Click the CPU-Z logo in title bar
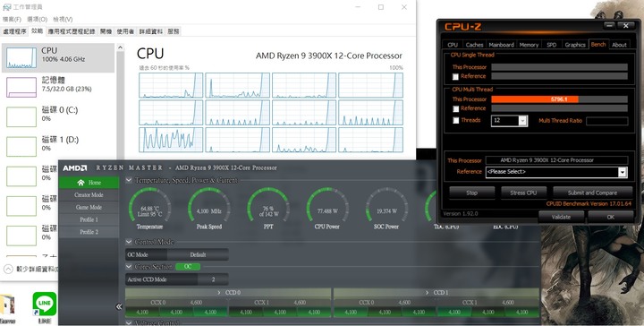The height and width of the screenshot is (326, 644). pyautogui.click(x=462, y=27)
